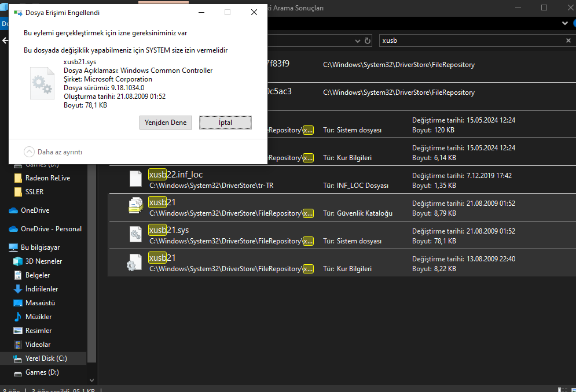Image resolution: width=576 pixels, height=392 pixels.
Task: Collapse details with Daha az ayrıntı
Action: pyautogui.click(x=53, y=151)
